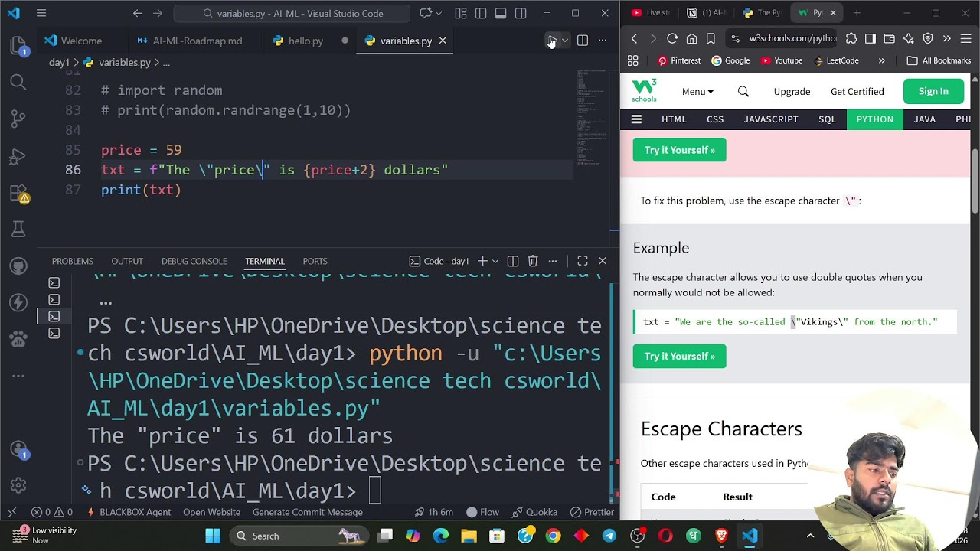This screenshot has width=980, height=551.
Task: Expand the Copilot chat dropdown arrow
Action: tap(440, 13)
